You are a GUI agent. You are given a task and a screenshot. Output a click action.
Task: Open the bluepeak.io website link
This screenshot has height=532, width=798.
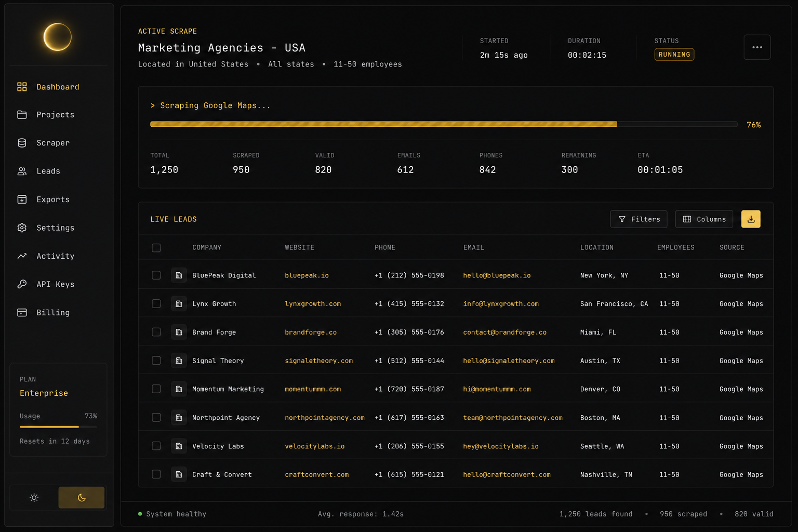tap(307, 275)
